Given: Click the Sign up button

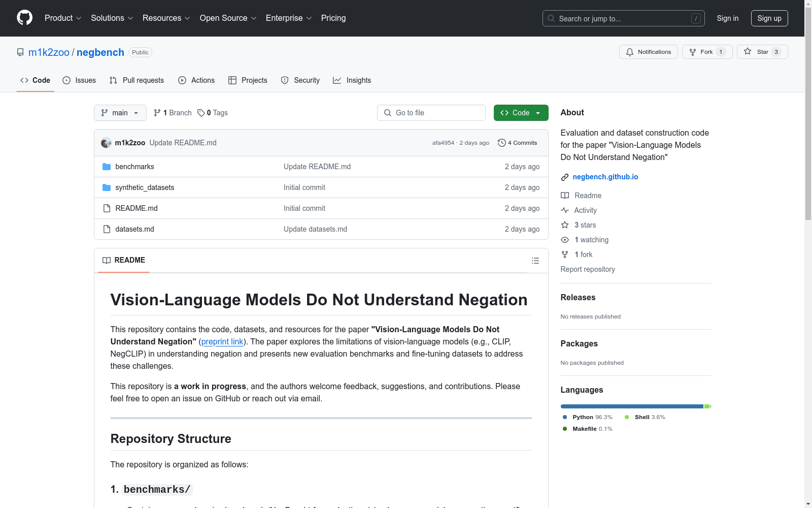Looking at the screenshot, I should coord(769,18).
